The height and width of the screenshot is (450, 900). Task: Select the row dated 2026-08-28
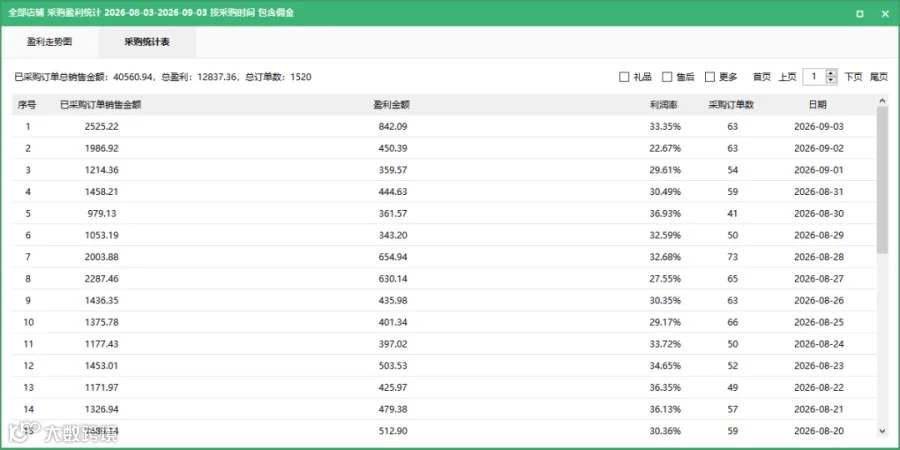point(445,257)
